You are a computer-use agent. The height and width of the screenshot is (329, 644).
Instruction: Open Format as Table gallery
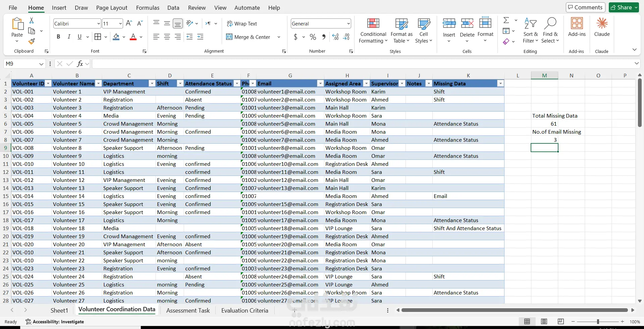pos(401,31)
